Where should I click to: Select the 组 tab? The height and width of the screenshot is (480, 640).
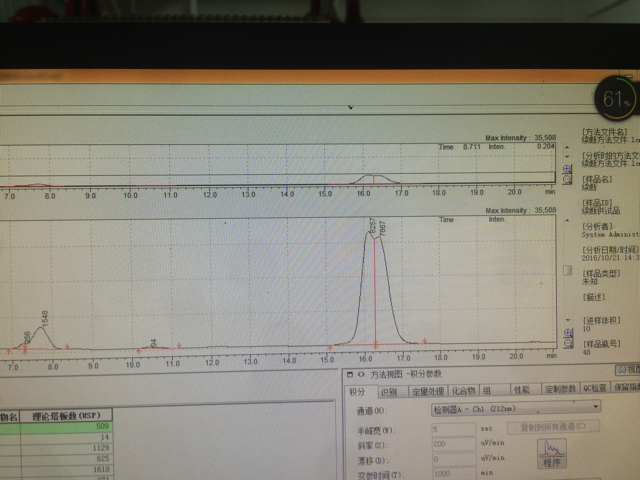(494, 391)
